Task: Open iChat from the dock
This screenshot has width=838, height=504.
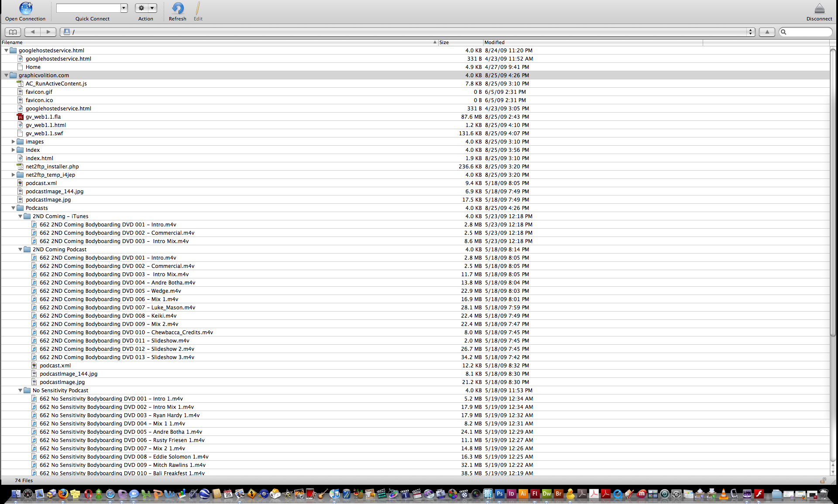Action: click(134, 494)
